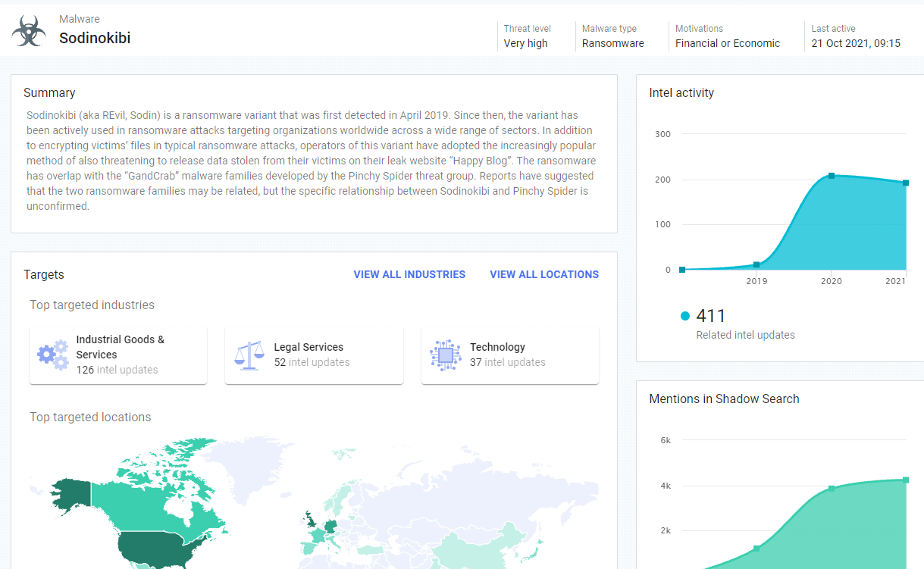924x569 pixels.
Task: Click the last Shadow Search chart point
Action: pos(906,480)
